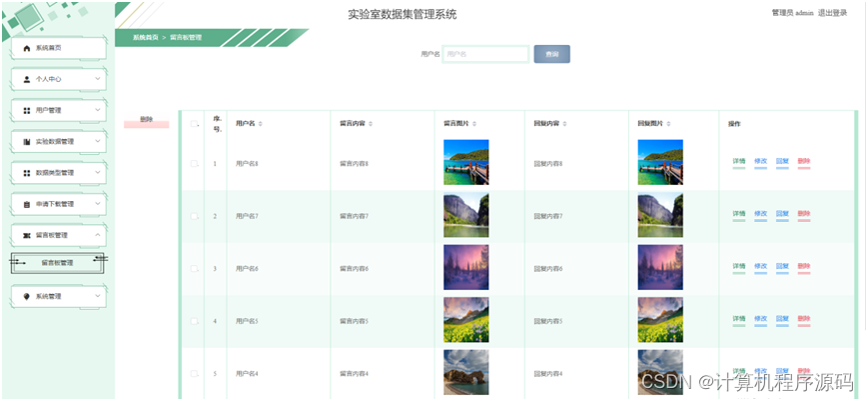Open the 回复图片 pier thumbnail in row 1
The width and height of the screenshot is (868, 401).
[x=660, y=162]
